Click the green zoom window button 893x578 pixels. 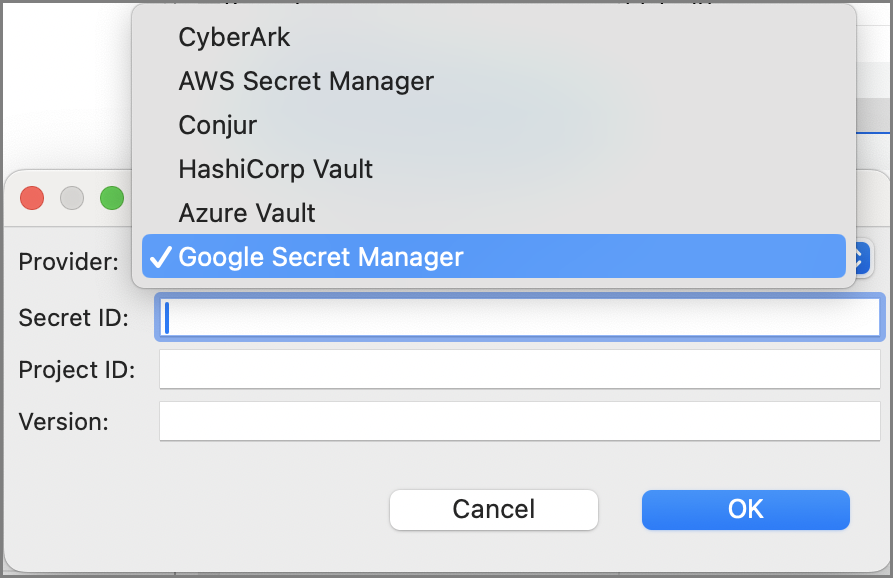(111, 198)
